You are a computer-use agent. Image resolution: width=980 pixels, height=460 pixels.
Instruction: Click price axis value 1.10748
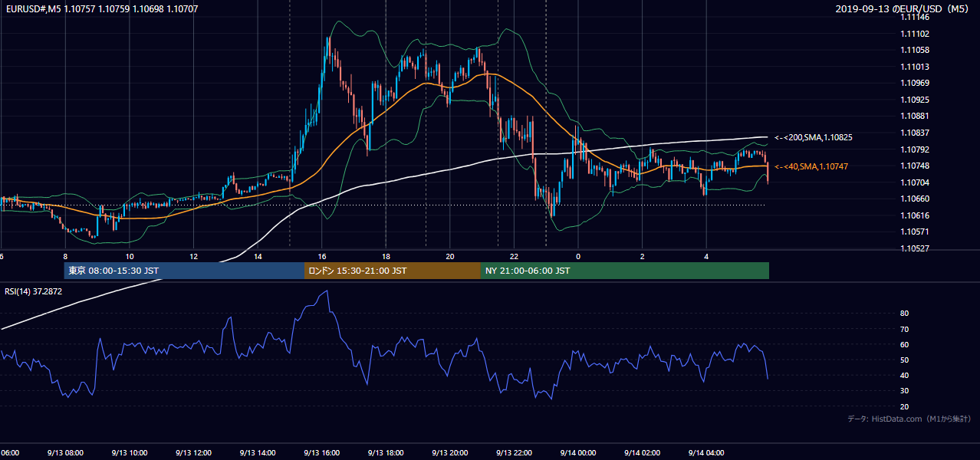tap(914, 166)
